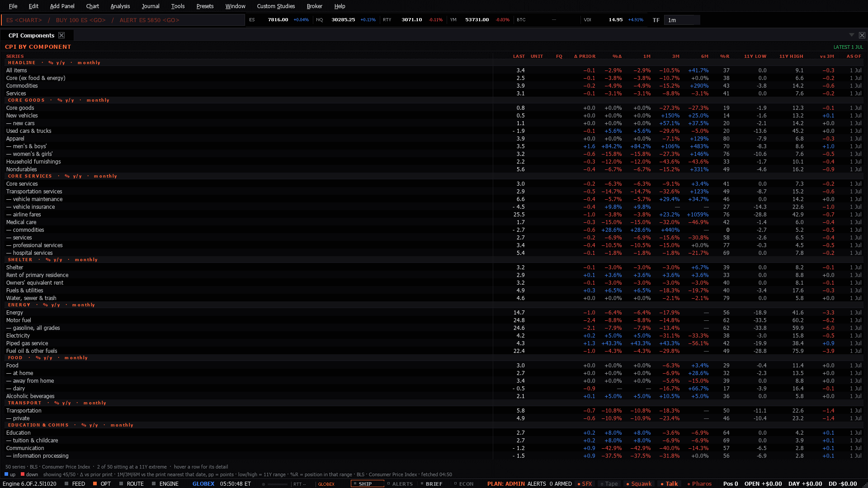Open the timeframe 1m dropdown
Screen dimensions: 868x488
click(682, 20)
